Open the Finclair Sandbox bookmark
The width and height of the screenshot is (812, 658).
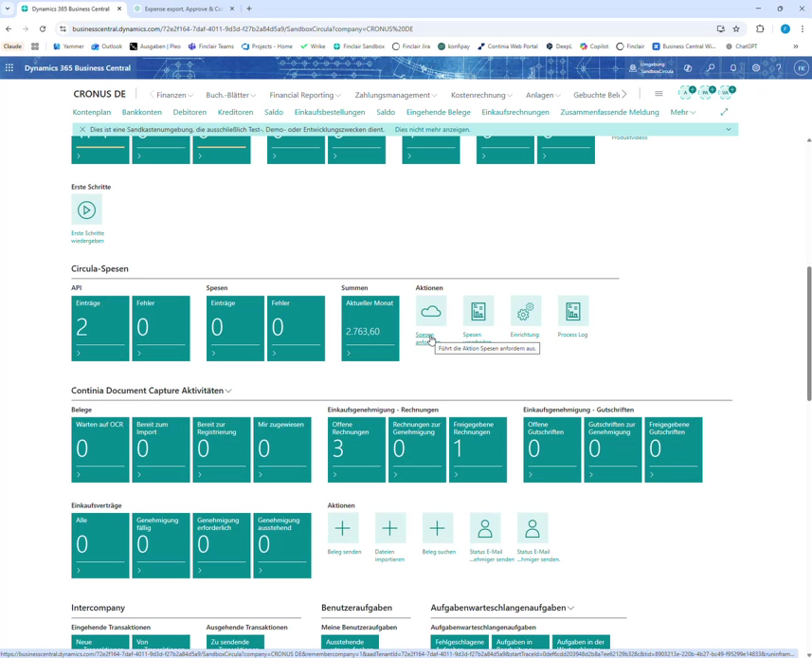(x=358, y=46)
